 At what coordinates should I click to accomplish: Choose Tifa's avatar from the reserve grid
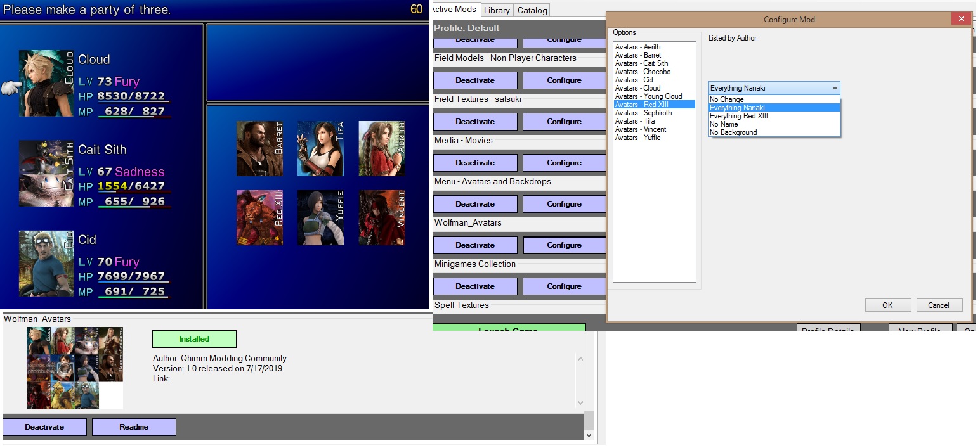(x=320, y=148)
